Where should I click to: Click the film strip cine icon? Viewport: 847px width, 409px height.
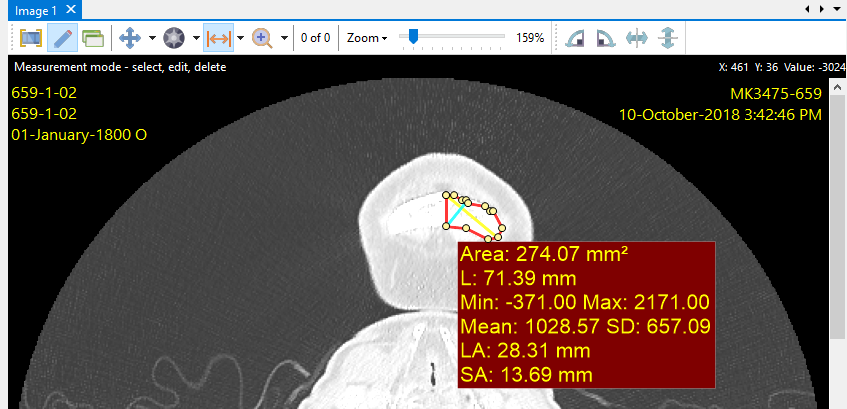click(30, 38)
